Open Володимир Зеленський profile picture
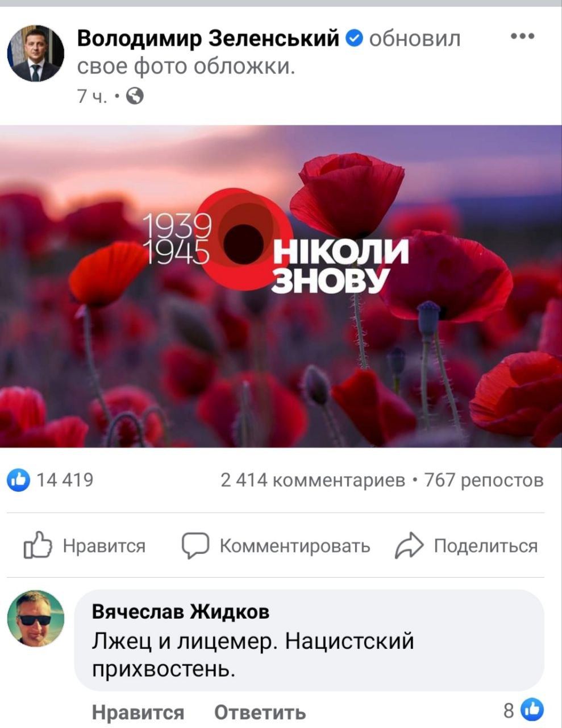 pyautogui.click(x=35, y=53)
